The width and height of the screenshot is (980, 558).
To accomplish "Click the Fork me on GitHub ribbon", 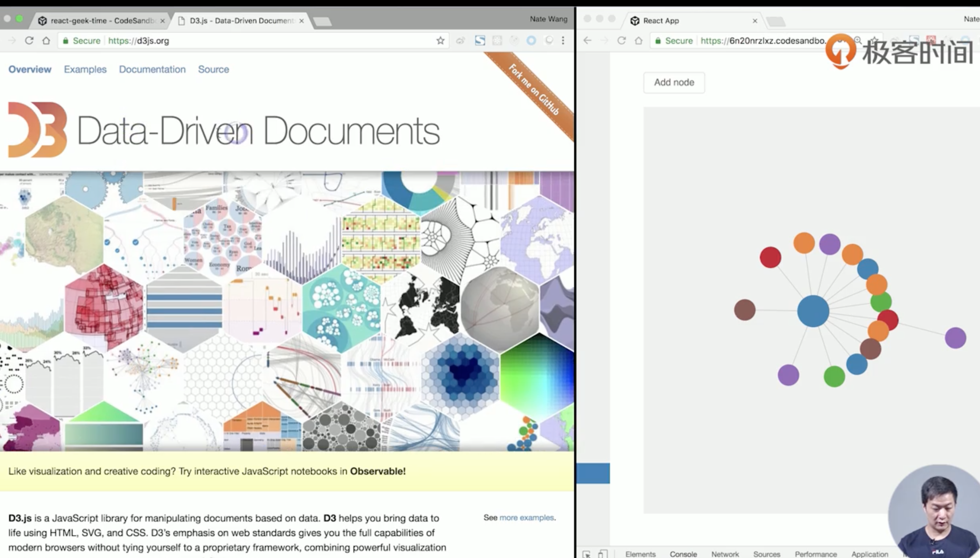I will [x=534, y=90].
